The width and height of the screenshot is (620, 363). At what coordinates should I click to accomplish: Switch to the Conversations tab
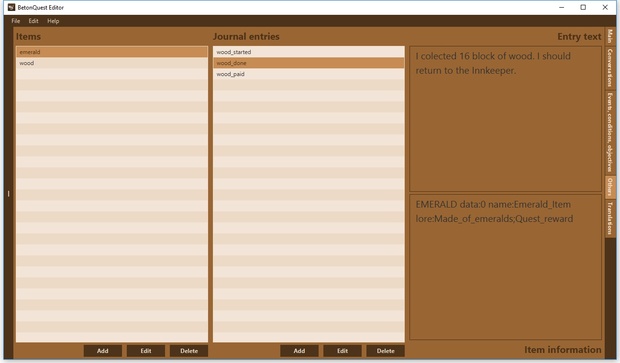[610, 68]
